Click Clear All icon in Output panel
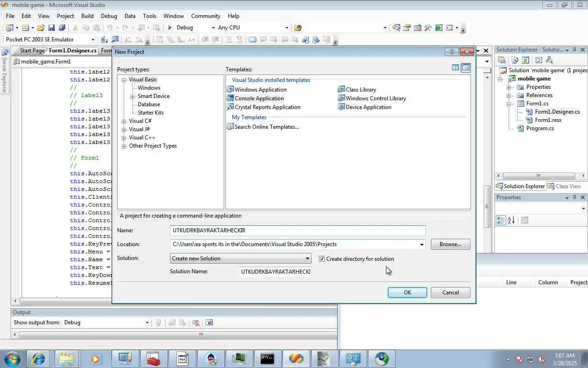The height and width of the screenshot is (368, 588). click(196, 322)
